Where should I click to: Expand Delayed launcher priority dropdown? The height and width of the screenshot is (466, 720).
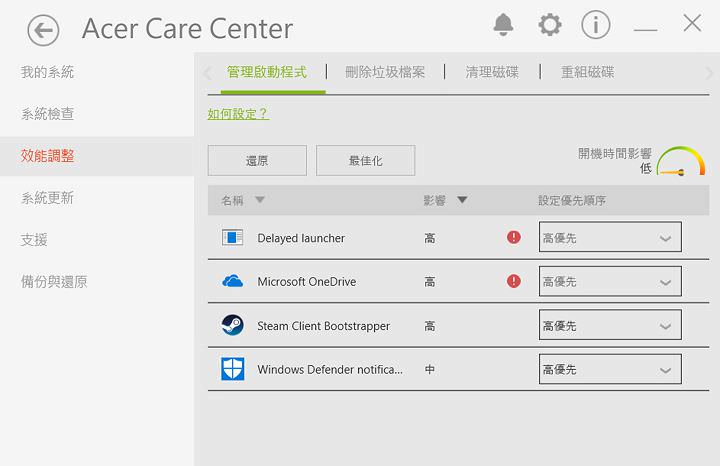click(610, 238)
